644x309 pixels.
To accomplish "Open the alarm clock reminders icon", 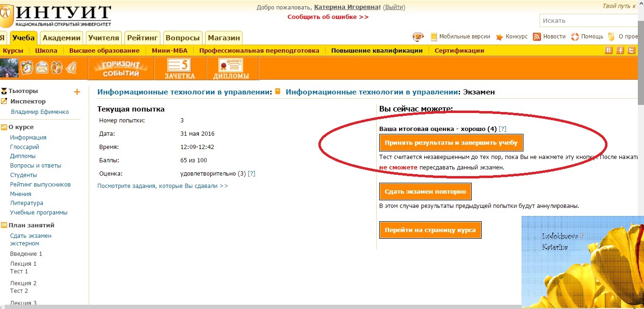I will coord(27,68).
